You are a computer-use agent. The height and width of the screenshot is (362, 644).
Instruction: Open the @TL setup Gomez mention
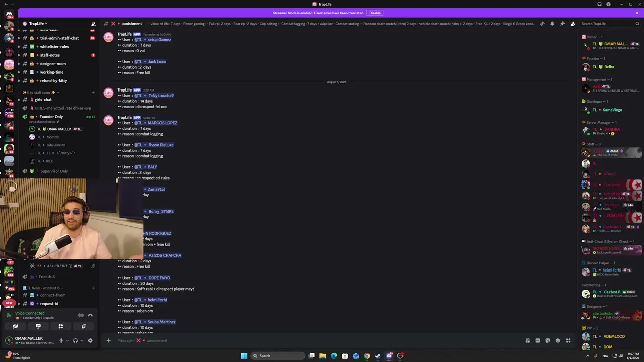[x=152, y=40]
